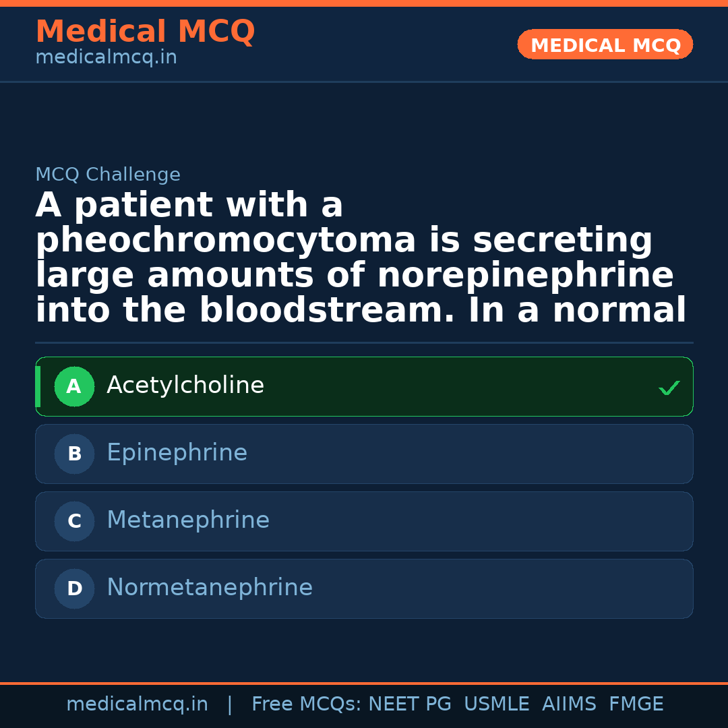The height and width of the screenshot is (728, 728).
Task: Click the green checkmark on Acetylcholine
Action: point(669,388)
